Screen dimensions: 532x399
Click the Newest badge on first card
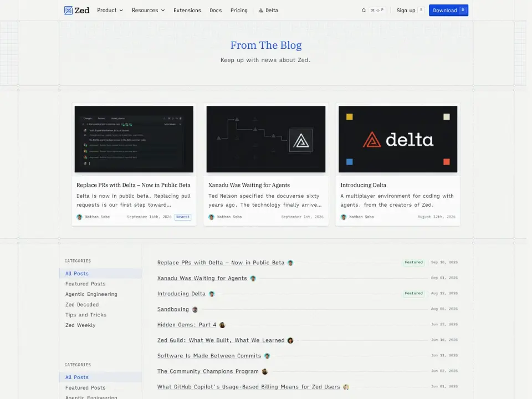pyautogui.click(x=182, y=217)
